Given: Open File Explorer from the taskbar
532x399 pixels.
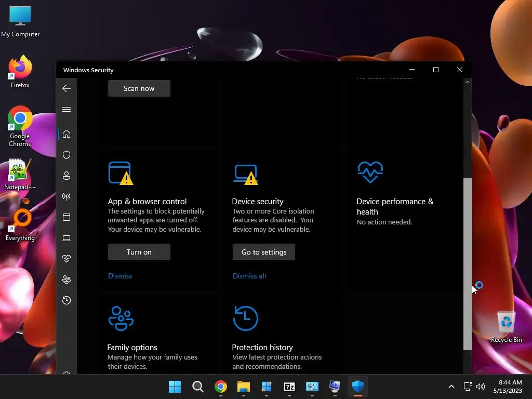Looking at the screenshot, I should tap(243, 387).
